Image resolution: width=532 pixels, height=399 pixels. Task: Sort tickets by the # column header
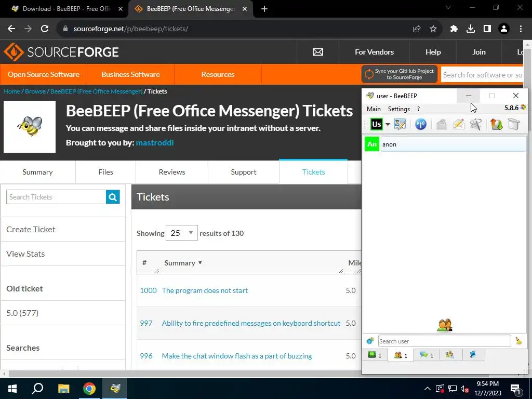(144, 262)
